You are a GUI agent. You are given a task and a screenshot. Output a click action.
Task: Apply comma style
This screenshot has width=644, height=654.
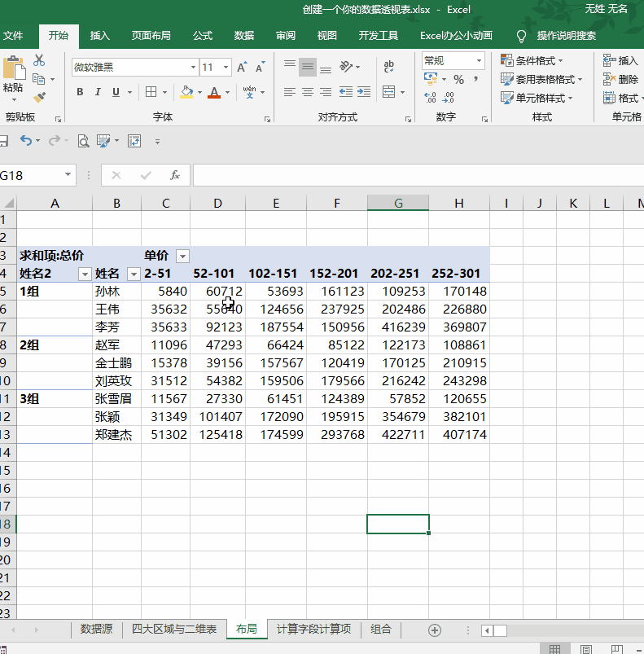coord(475,79)
